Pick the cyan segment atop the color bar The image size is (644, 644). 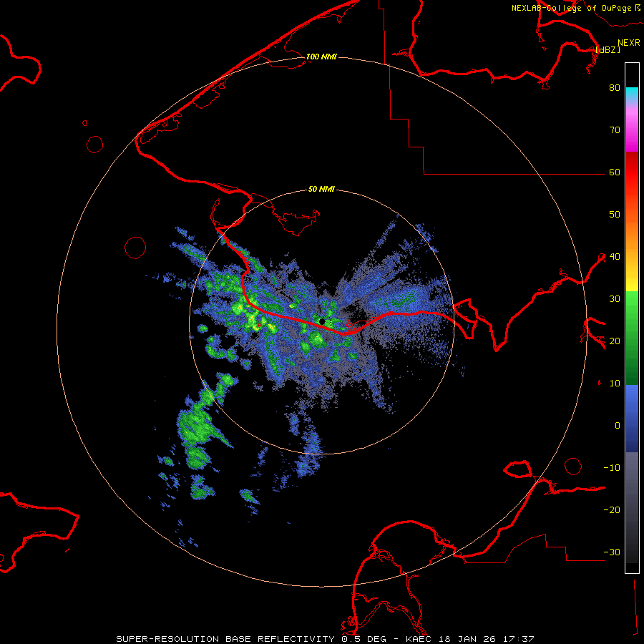pyautogui.click(x=632, y=94)
